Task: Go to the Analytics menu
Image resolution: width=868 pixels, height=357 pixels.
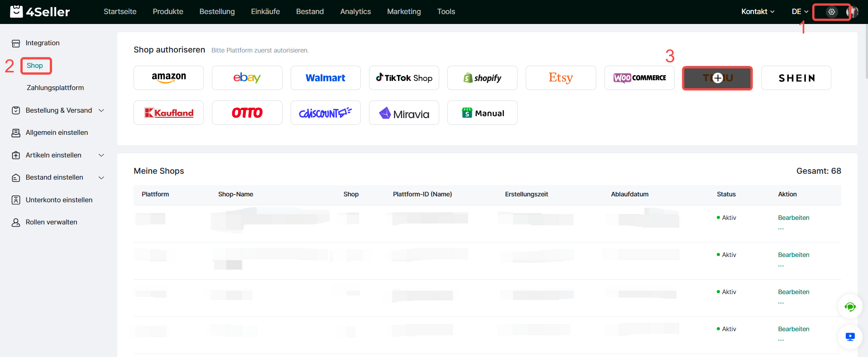Action: [355, 12]
